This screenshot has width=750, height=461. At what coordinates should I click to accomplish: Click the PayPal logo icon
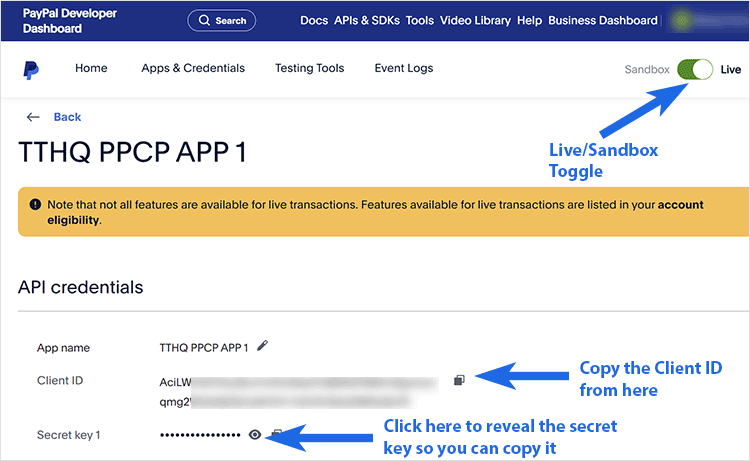coord(31,70)
